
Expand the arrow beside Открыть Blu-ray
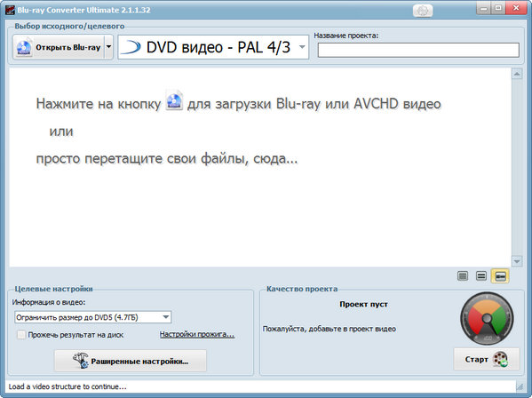pos(108,47)
